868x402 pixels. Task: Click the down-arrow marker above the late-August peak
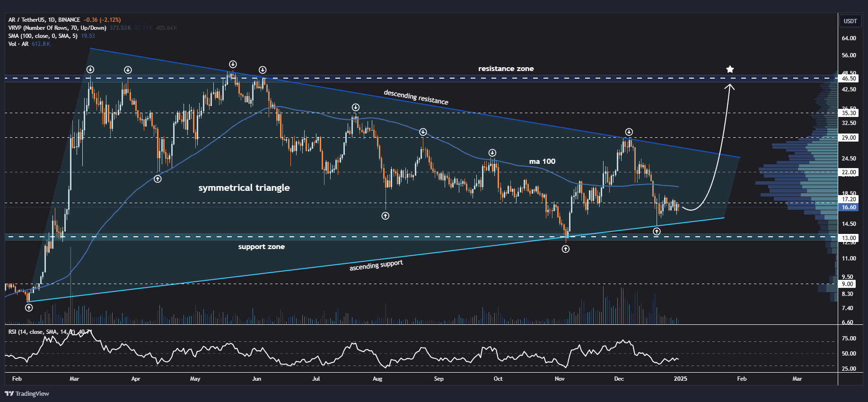click(423, 132)
